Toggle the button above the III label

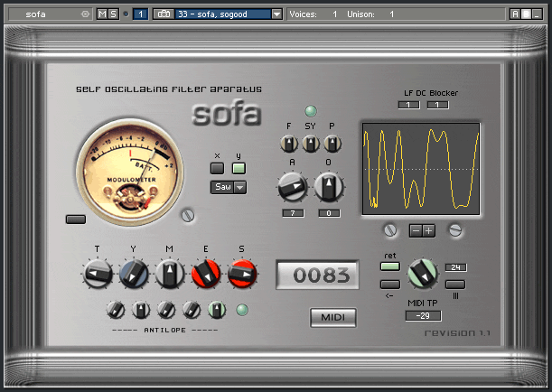pyautogui.click(x=455, y=284)
